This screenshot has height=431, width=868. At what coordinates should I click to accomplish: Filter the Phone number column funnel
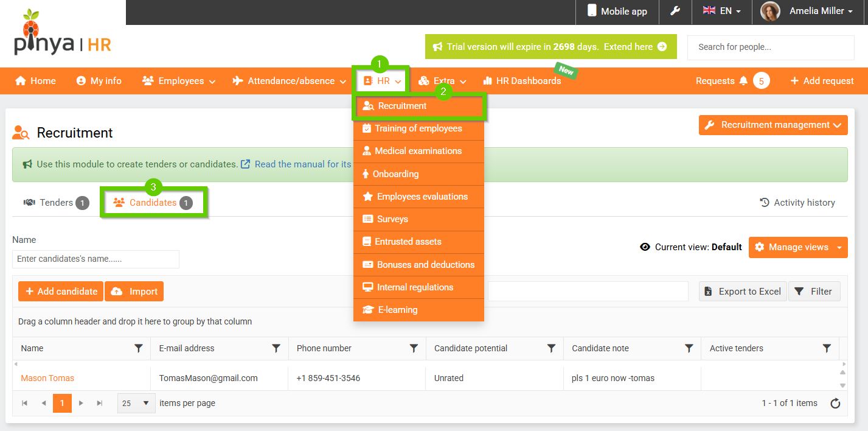coord(414,348)
